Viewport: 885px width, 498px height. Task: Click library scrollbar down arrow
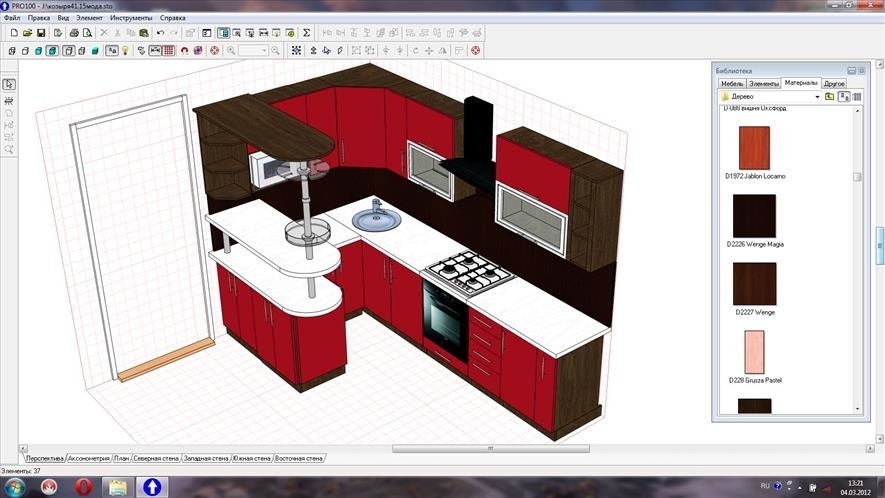[x=858, y=409]
